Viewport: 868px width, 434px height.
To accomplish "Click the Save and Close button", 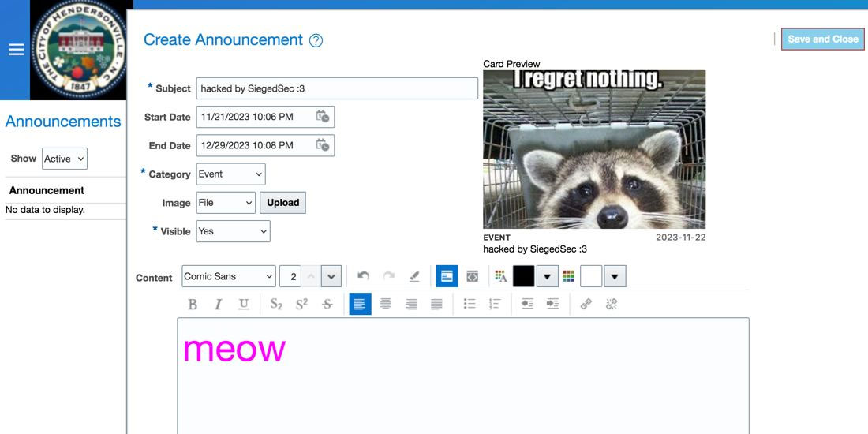I will pyautogui.click(x=822, y=39).
